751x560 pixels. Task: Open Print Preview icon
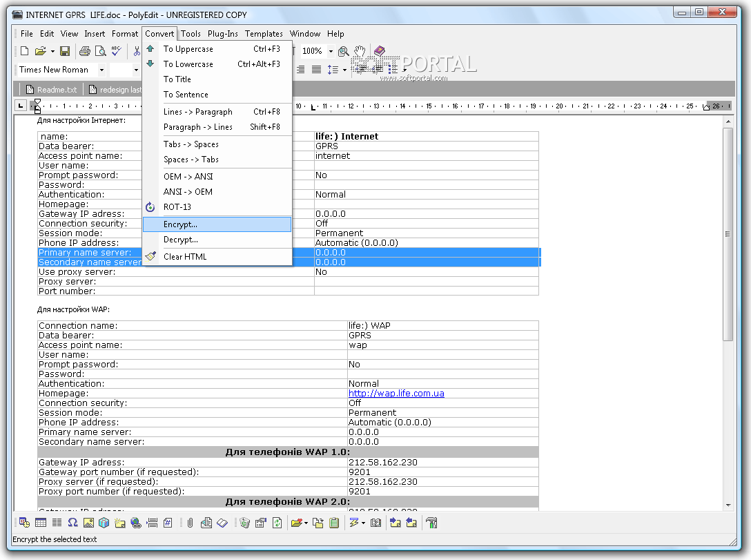tap(101, 51)
